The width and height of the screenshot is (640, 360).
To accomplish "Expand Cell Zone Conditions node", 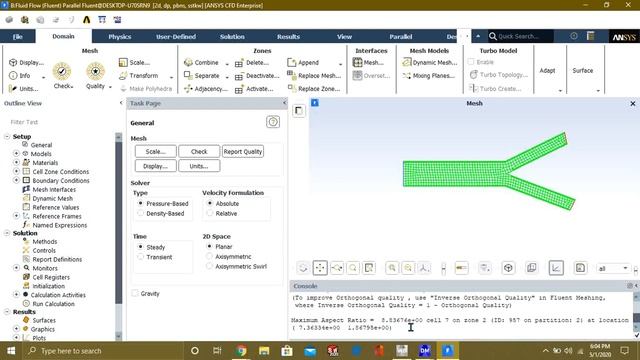I will 16,171.
